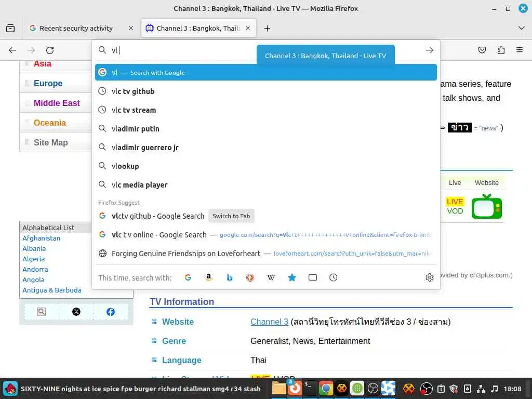Open a new tab with the plus button

268,29
